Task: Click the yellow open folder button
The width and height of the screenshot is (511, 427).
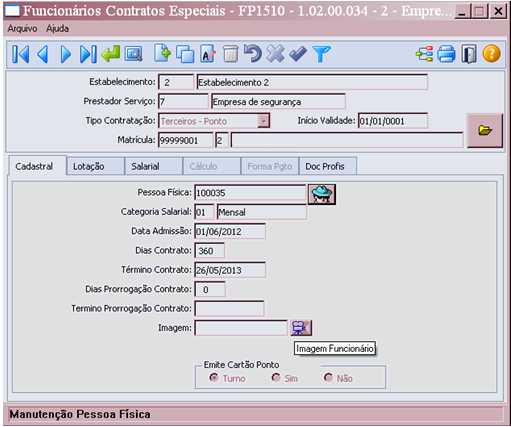Action: point(485,130)
